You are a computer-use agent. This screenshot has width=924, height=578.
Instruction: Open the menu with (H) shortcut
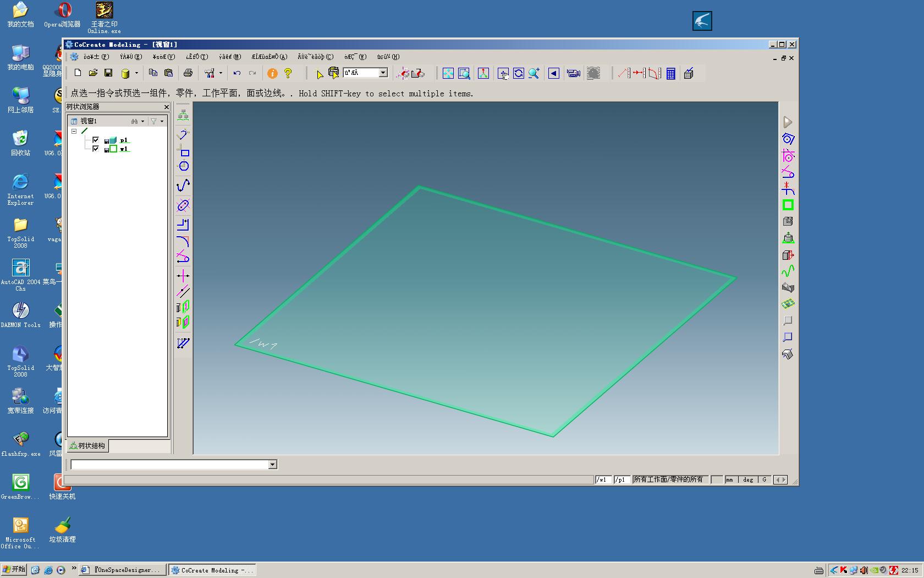tap(388, 57)
